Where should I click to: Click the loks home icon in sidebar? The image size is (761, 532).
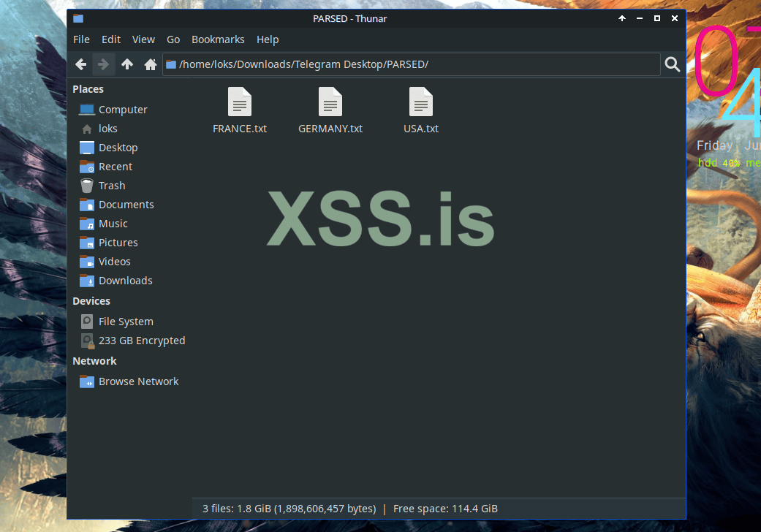coord(87,129)
